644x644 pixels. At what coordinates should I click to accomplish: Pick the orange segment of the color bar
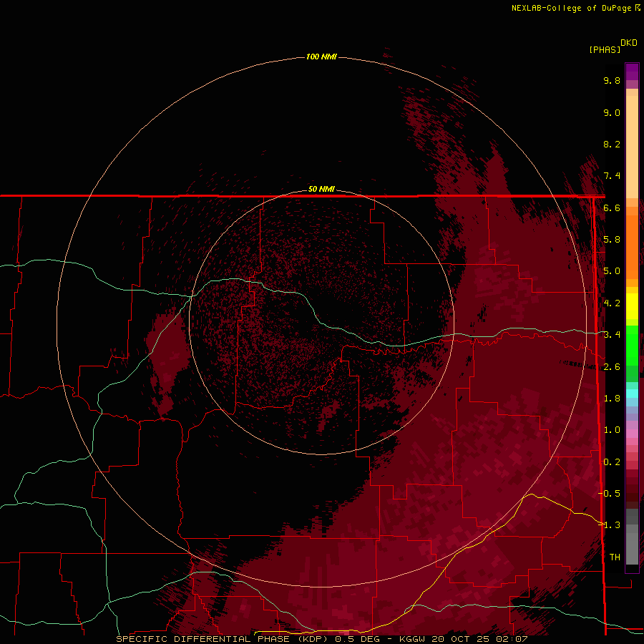632,246
